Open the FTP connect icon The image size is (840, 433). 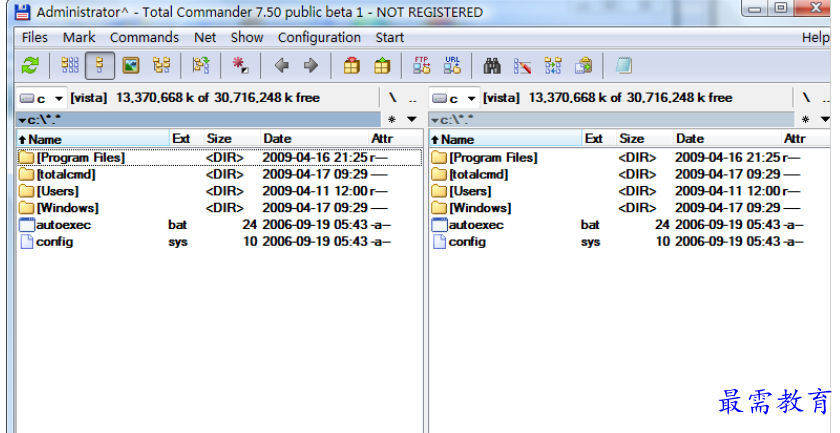tap(422, 65)
